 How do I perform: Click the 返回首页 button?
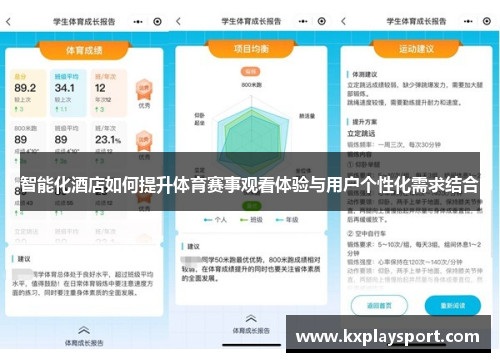tap(379, 305)
